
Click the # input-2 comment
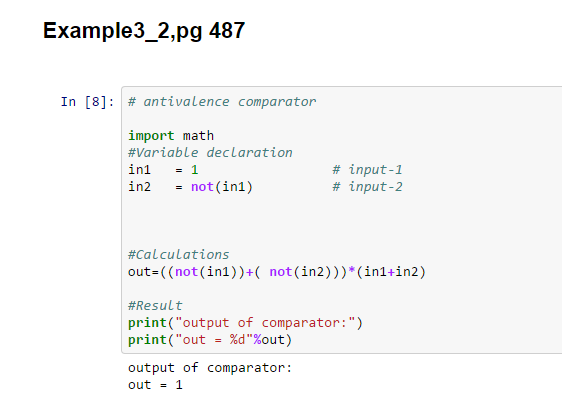pos(367,187)
